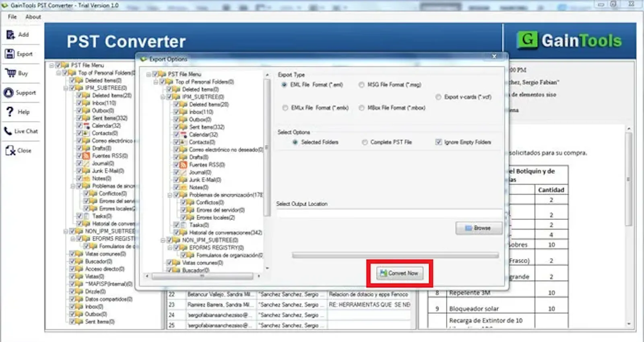Click Sent Items(332) folder icon in Export Options tree

184,127
